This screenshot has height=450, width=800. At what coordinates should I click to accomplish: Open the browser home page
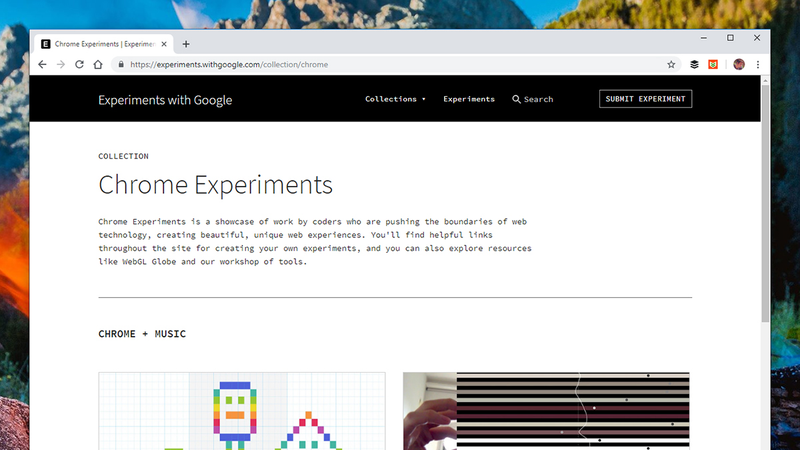pos(98,64)
